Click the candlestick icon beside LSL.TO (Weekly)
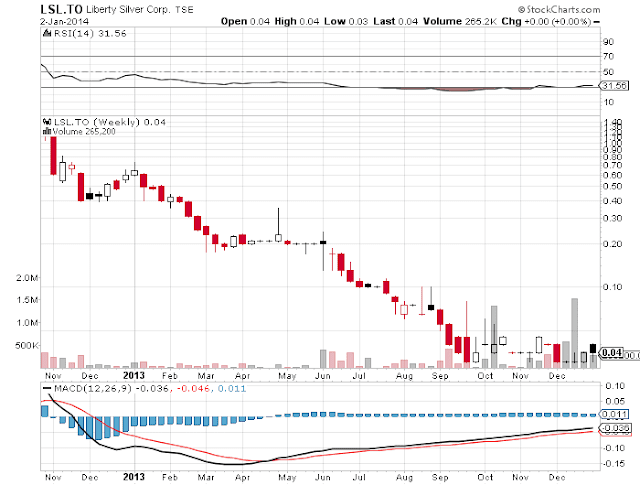 pos(47,122)
